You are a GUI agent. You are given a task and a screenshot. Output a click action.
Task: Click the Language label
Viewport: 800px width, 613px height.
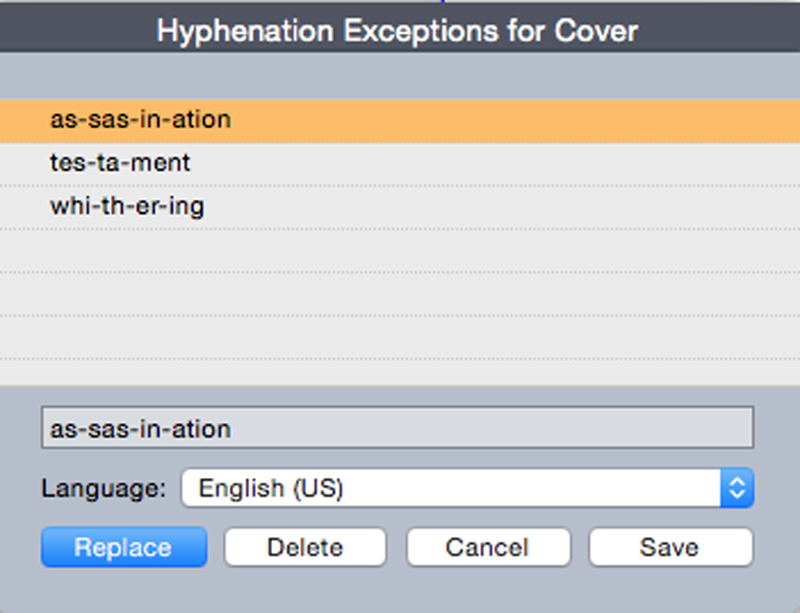pyautogui.click(x=104, y=488)
